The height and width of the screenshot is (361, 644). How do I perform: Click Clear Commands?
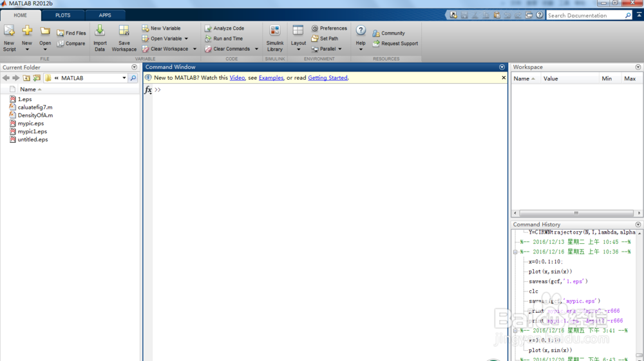tap(227, 49)
